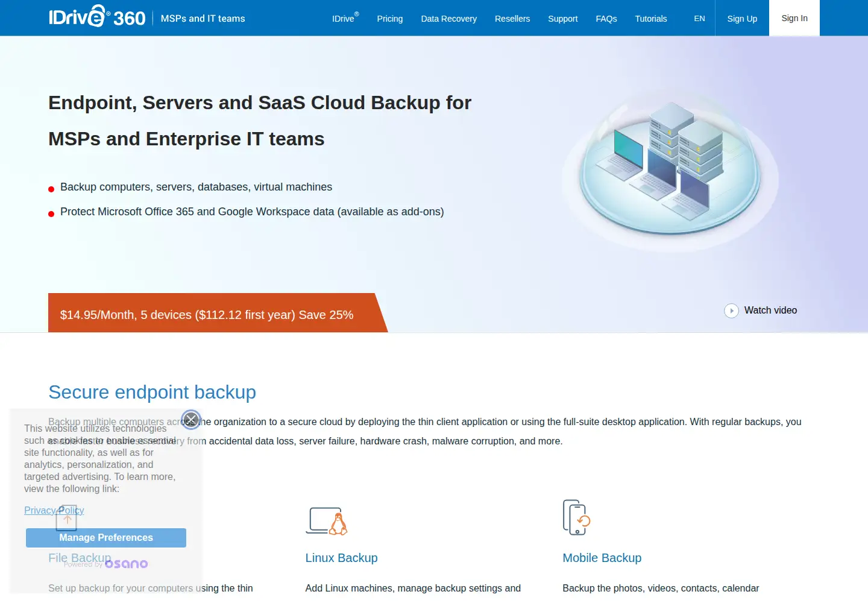Open the File Backup heading link
The height and width of the screenshot is (603, 868).
click(80, 558)
